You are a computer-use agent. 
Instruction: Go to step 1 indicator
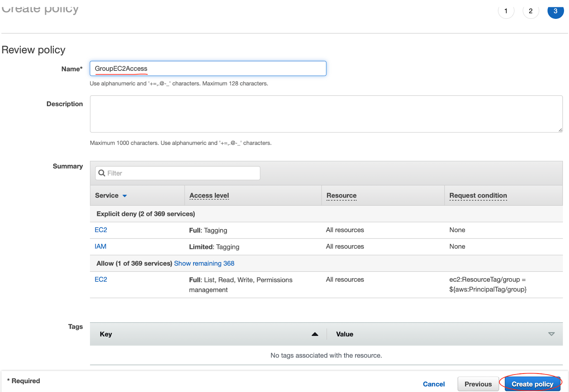click(x=506, y=11)
